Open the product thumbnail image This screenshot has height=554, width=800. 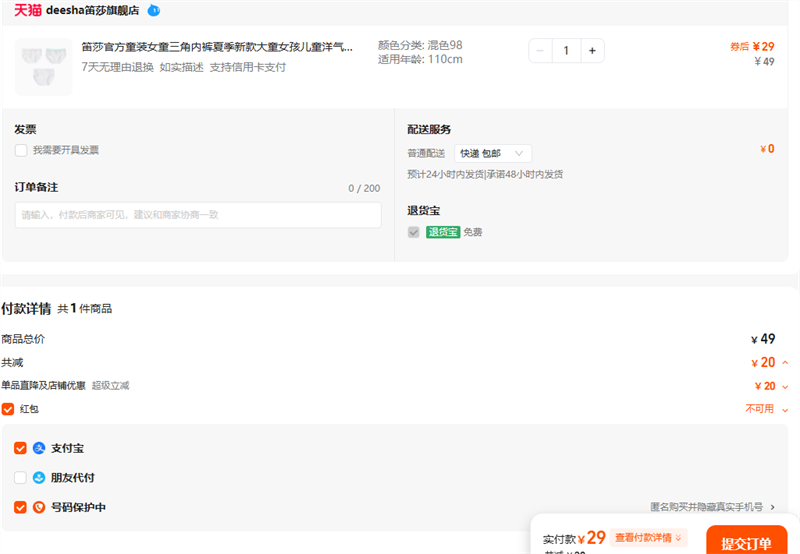[44, 66]
